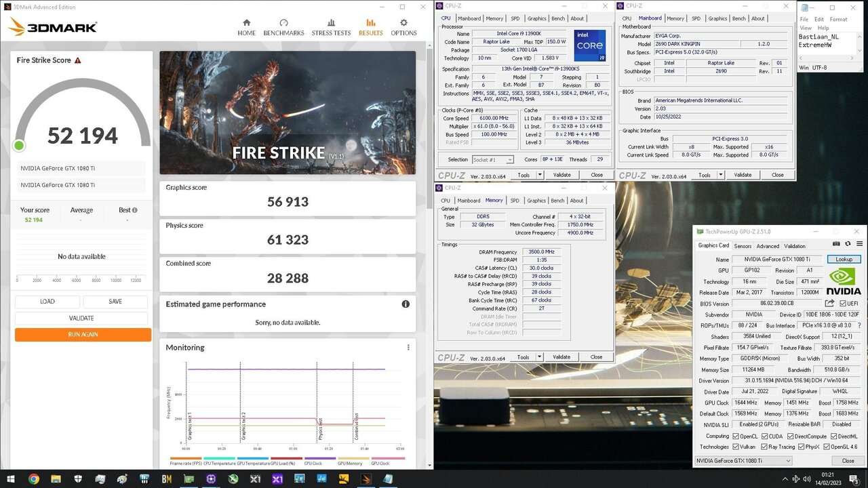The image size is (868, 488).
Task: Toggle the UEFI checkbox in GPU-Z
Action: tap(843, 304)
